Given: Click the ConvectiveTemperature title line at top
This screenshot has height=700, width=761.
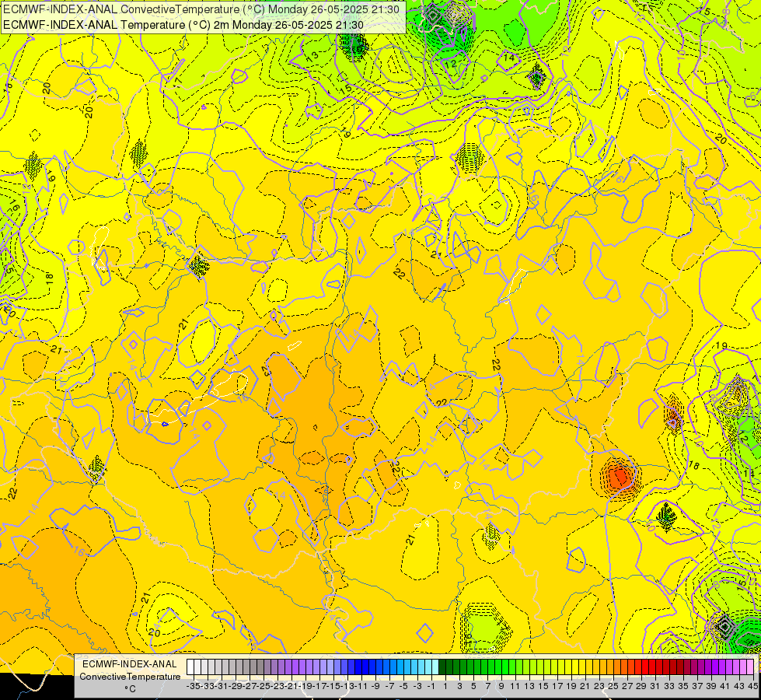Looking at the screenshot, I should 201,9.
